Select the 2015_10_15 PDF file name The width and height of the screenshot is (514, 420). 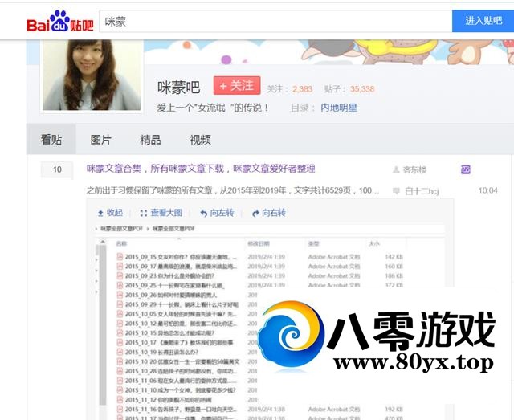coord(169,333)
